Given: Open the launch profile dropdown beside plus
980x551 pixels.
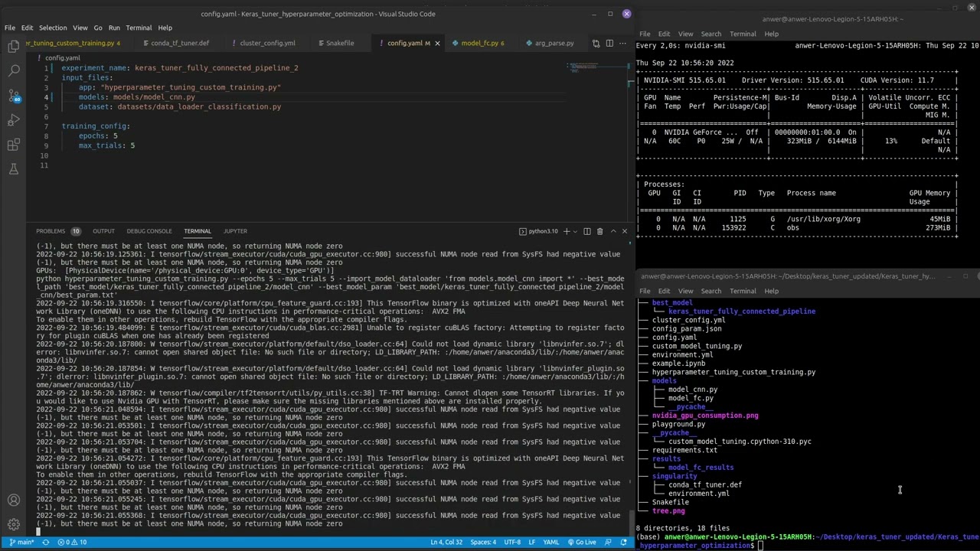Looking at the screenshot, I should pyautogui.click(x=575, y=231).
